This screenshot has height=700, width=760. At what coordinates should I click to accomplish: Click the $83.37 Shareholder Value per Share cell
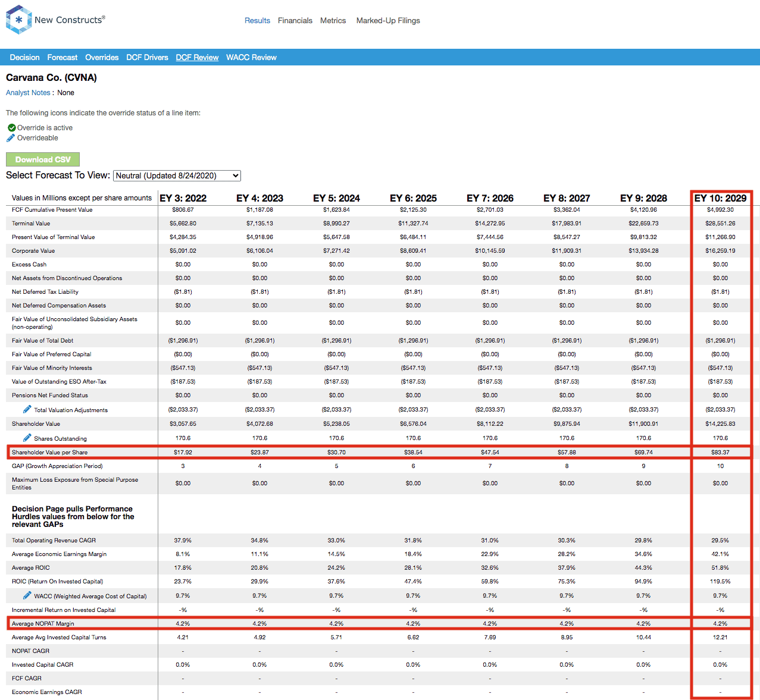[x=720, y=453]
